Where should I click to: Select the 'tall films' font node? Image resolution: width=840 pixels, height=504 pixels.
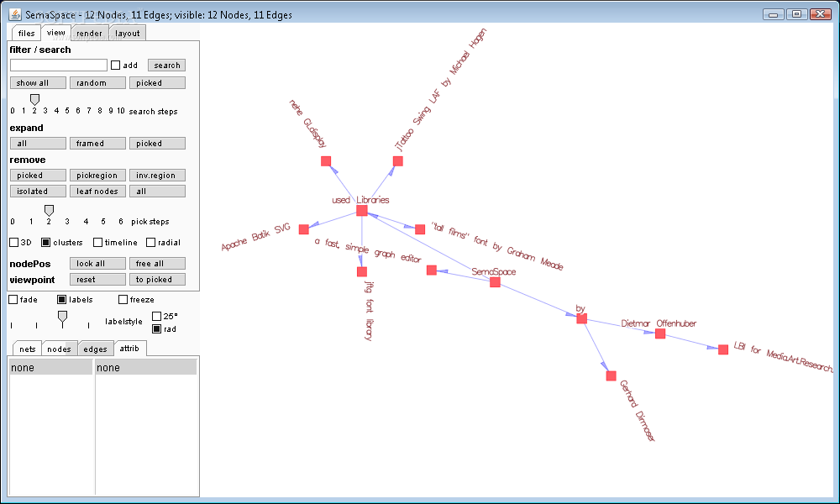tap(420, 229)
